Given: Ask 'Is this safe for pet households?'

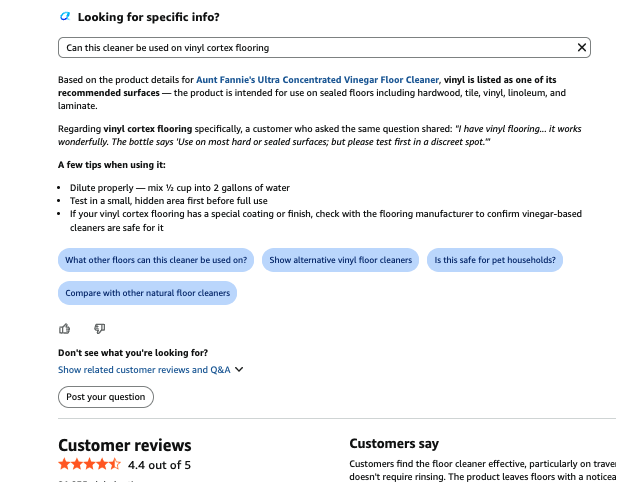Looking at the screenshot, I should pyautogui.click(x=495, y=260).
